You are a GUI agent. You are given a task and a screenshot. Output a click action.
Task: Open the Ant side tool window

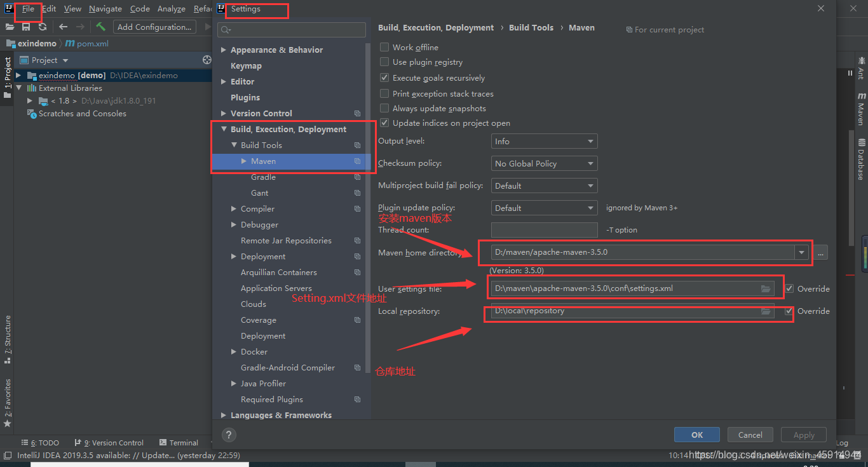click(861, 68)
